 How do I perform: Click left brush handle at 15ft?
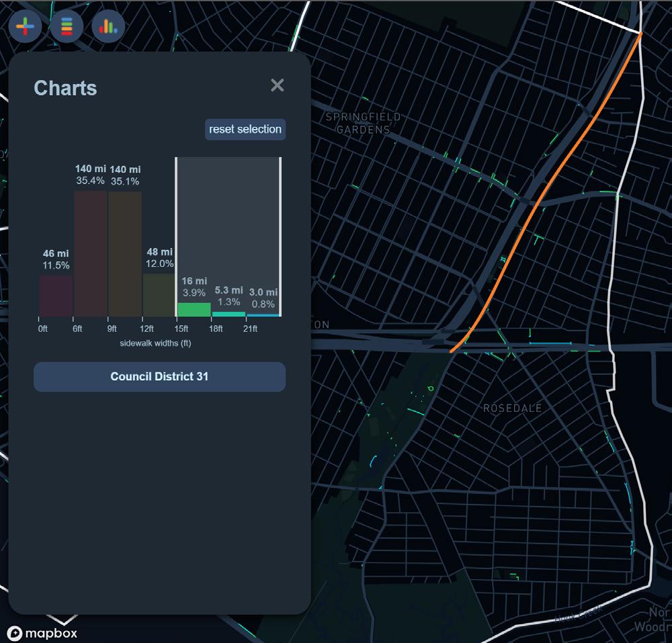pyautogui.click(x=176, y=237)
